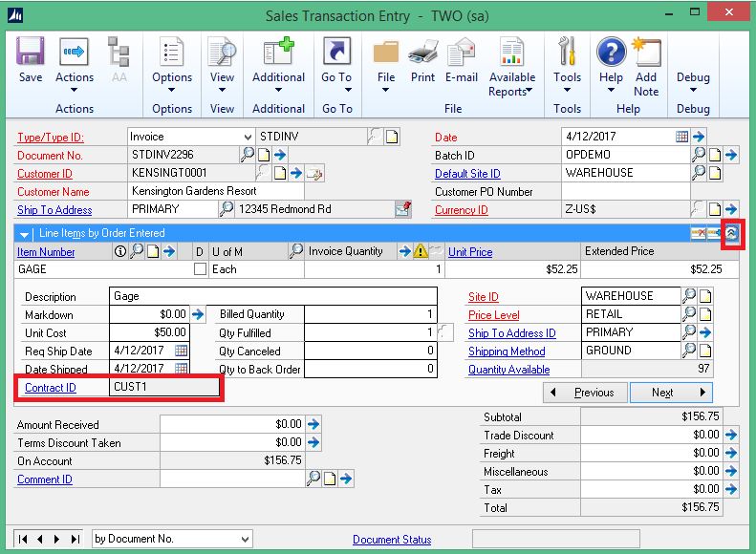Open the Go To ribbon dropdown
Viewport: 756px width, 554px height.
(x=336, y=63)
